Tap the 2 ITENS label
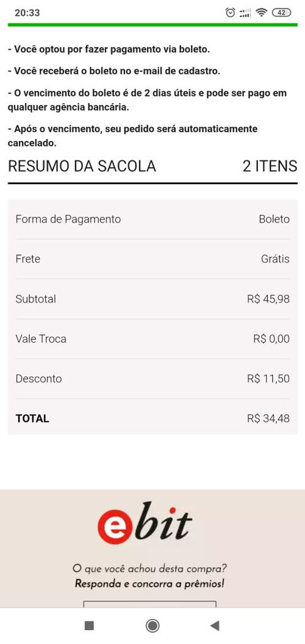 (x=270, y=166)
